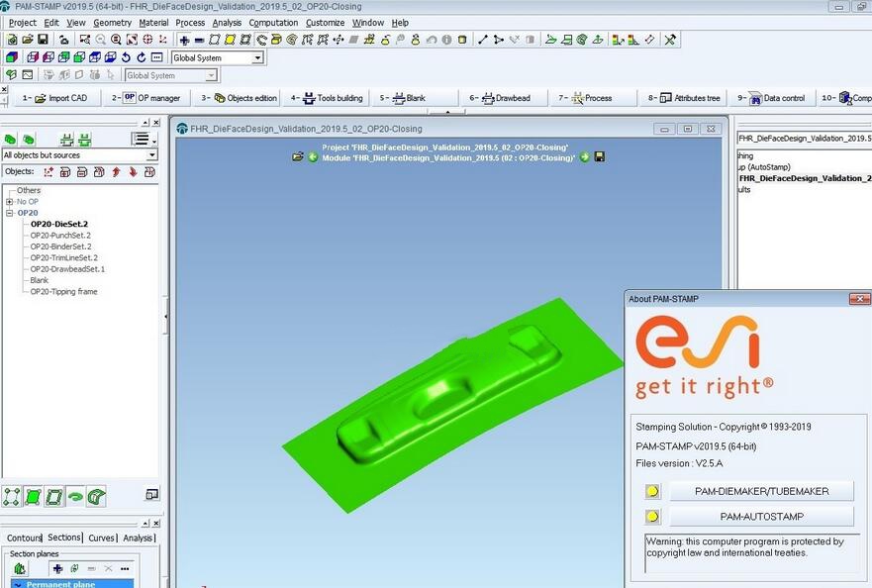Click the window layout icon in left panel
Image resolution: width=872 pixels, height=588 pixels.
151,494
